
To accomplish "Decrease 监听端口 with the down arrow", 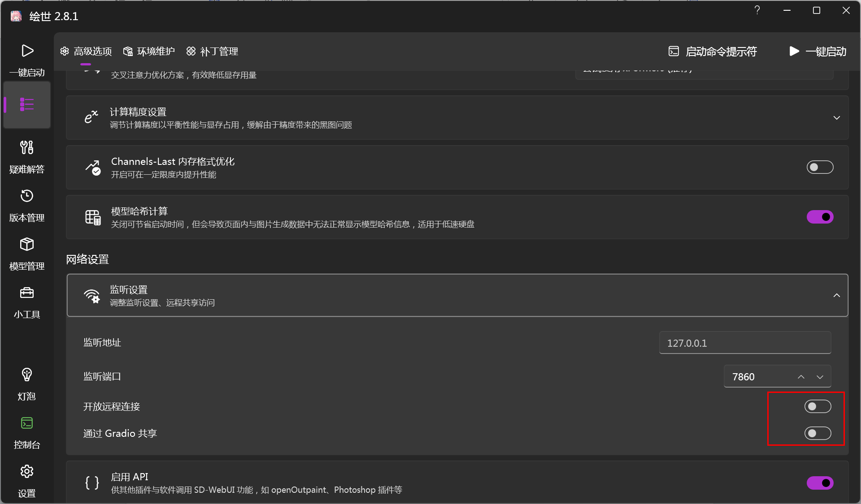I will (x=820, y=377).
